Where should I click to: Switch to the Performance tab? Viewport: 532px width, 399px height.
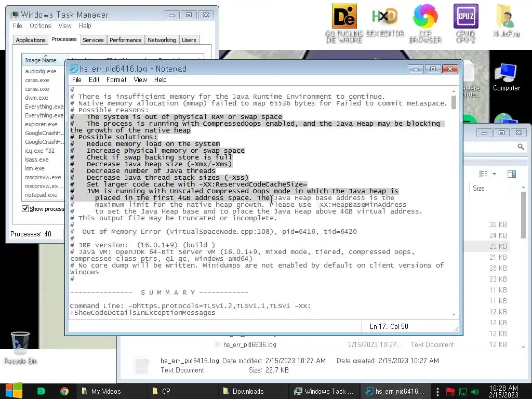[126, 40]
